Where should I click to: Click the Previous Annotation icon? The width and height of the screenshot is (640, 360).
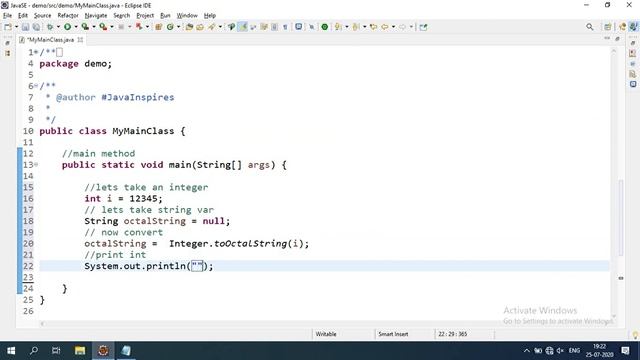click(x=356, y=27)
